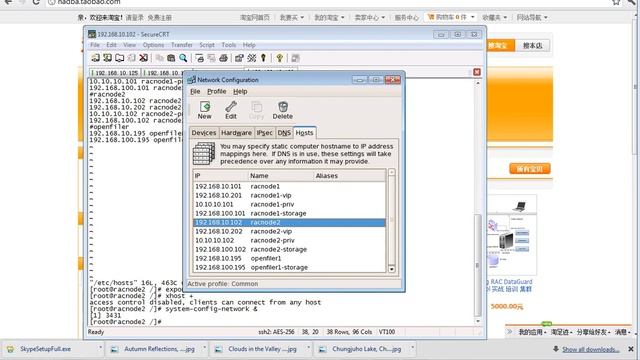Image resolution: width=640 pixels, height=360 pixels.
Task: Open the SecureCRT Script menu
Action: [207, 45]
